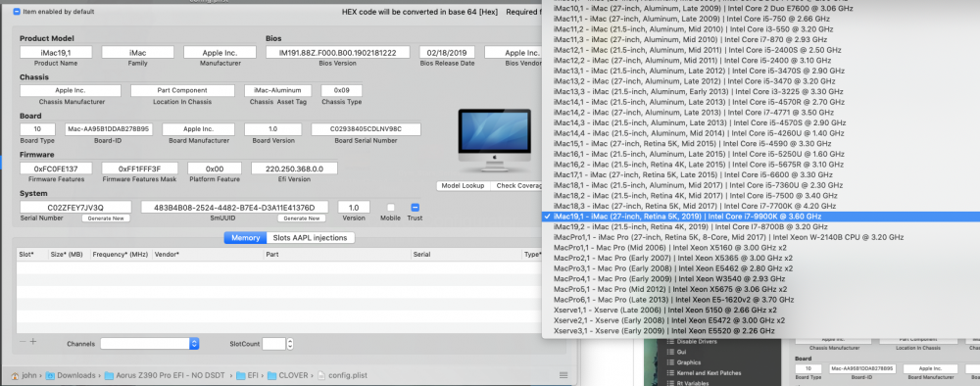Viewport: 980px width, 386px height.
Task: Select iMac19,1 27-inch Retina 5K 2019 entry
Action: tap(760, 217)
